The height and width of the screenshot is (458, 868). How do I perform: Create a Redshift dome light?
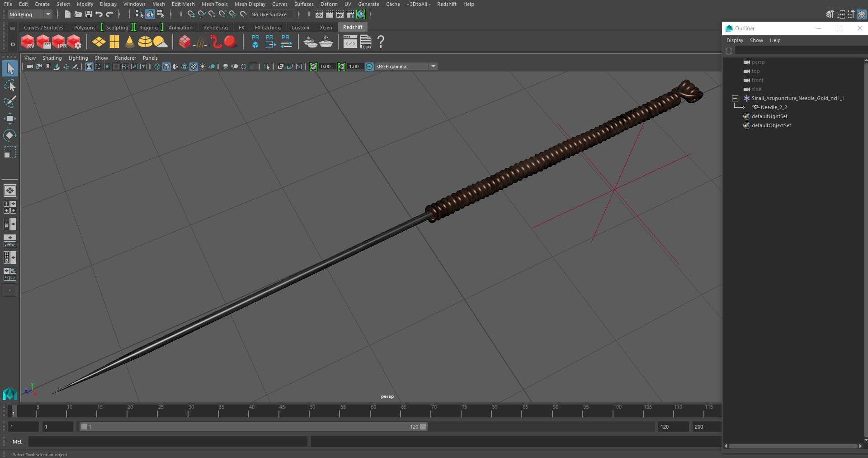pyautogui.click(x=145, y=42)
